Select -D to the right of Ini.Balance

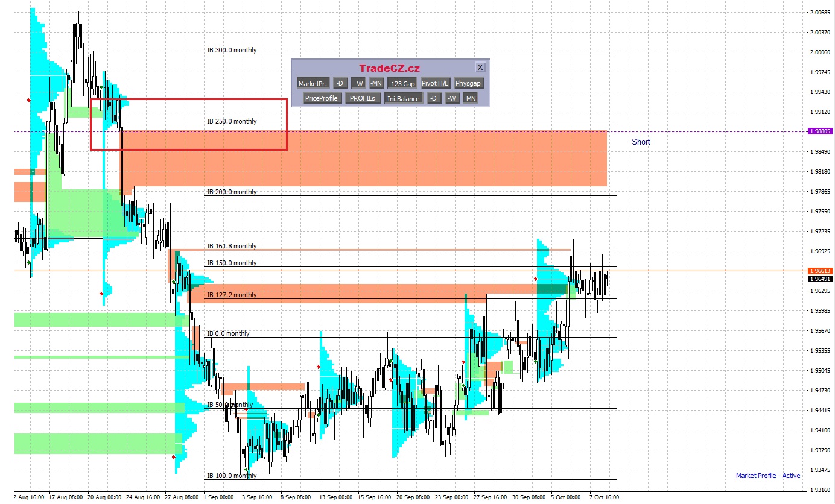(x=433, y=98)
